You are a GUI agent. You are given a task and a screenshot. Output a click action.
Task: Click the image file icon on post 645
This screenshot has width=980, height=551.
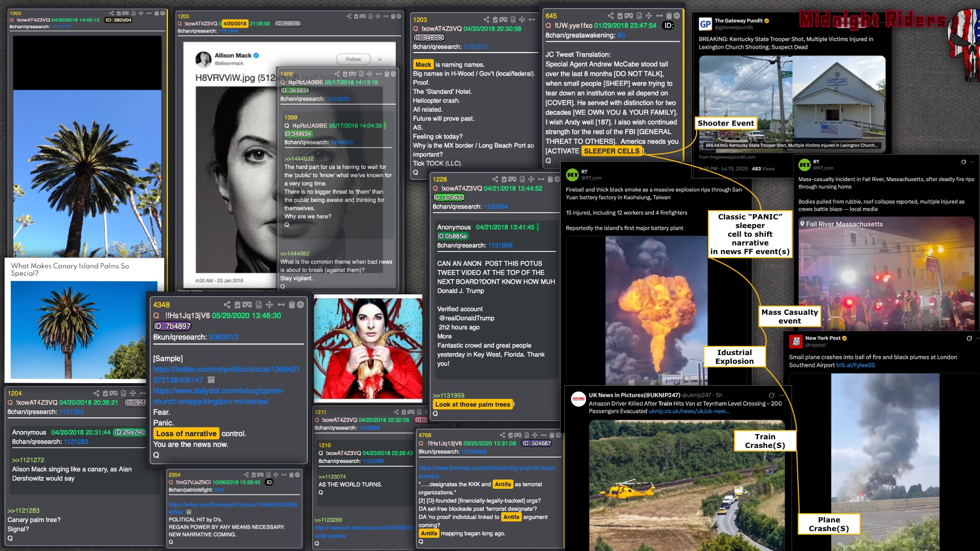click(x=640, y=16)
